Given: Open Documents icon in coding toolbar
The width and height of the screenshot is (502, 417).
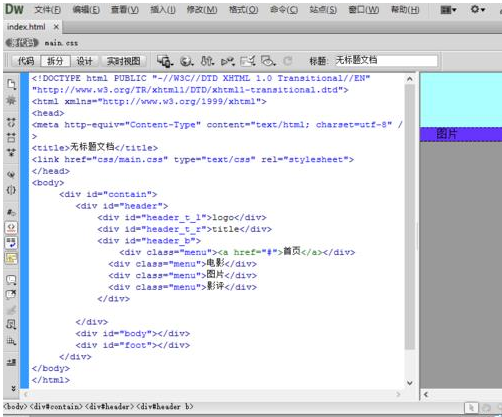Looking at the screenshot, I should coord(11,84).
